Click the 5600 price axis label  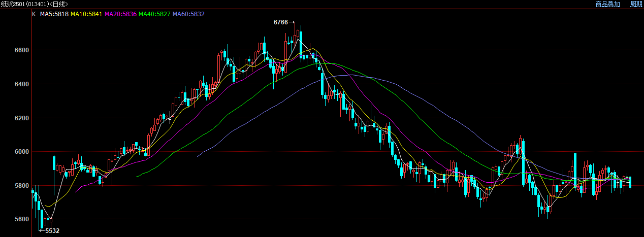[21, 219]
